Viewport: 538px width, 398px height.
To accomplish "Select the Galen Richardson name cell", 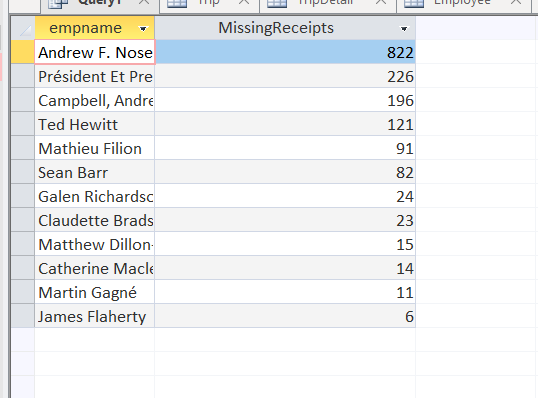I will click(95, 196).
